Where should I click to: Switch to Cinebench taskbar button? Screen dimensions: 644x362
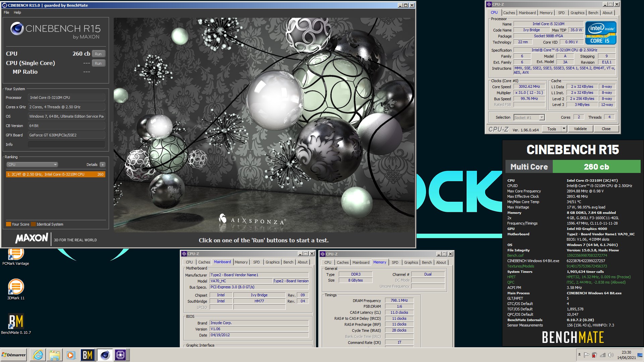coord(104,355)
